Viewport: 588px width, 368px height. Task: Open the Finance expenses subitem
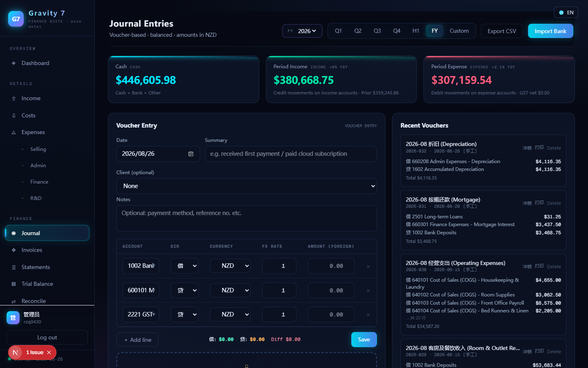39,182
